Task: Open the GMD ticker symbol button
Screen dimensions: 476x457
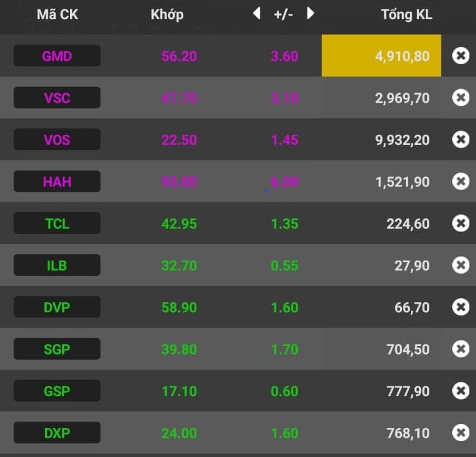Action: click(x=57, y=56)
